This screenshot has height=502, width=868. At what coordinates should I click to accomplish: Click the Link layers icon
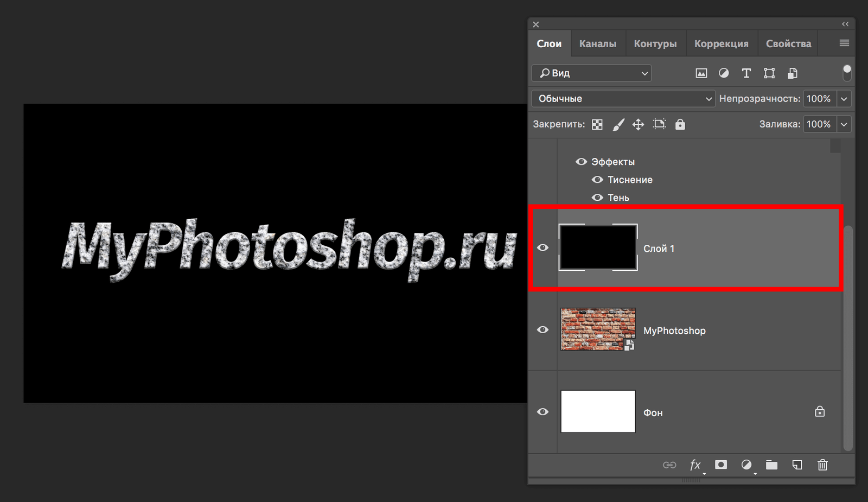click(x=670, y=465)
